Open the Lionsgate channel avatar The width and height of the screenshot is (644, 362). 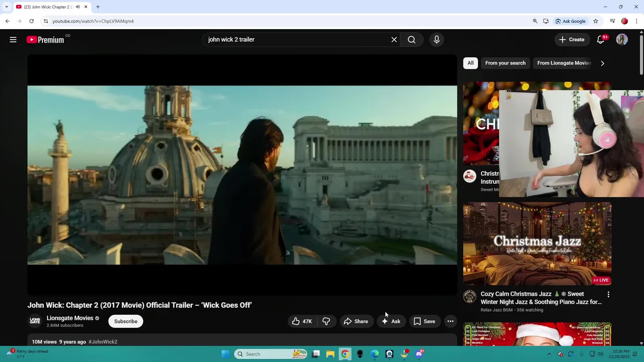click(35, 321)
